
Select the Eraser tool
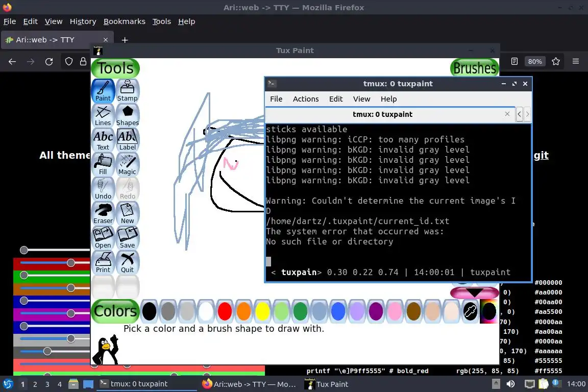tap(103, 213)
